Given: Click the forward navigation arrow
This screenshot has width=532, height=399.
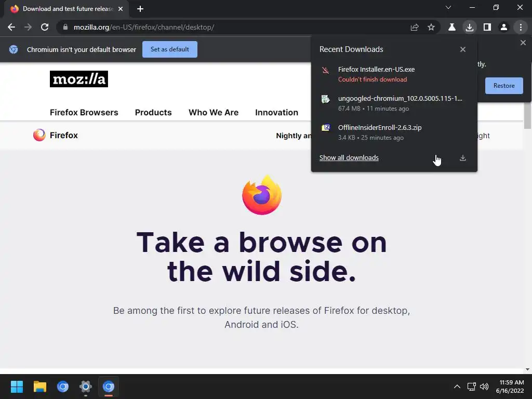Looking at the screenshot, I should click(x=28, y=27).
